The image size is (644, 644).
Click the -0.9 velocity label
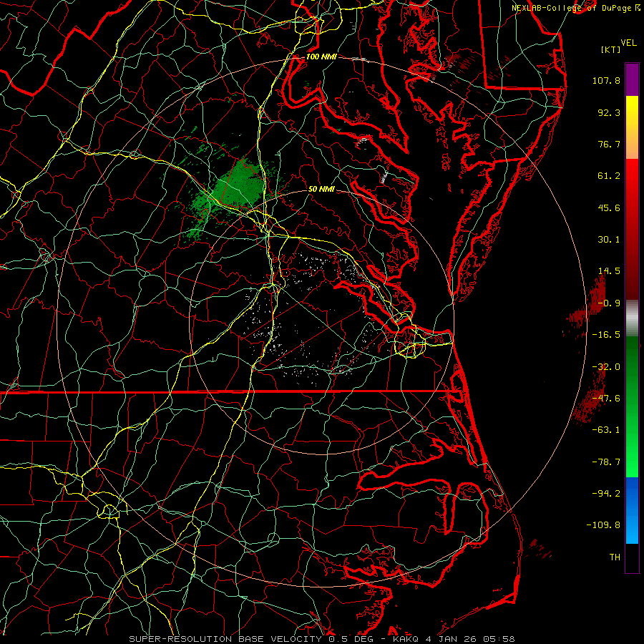point(609,303)
